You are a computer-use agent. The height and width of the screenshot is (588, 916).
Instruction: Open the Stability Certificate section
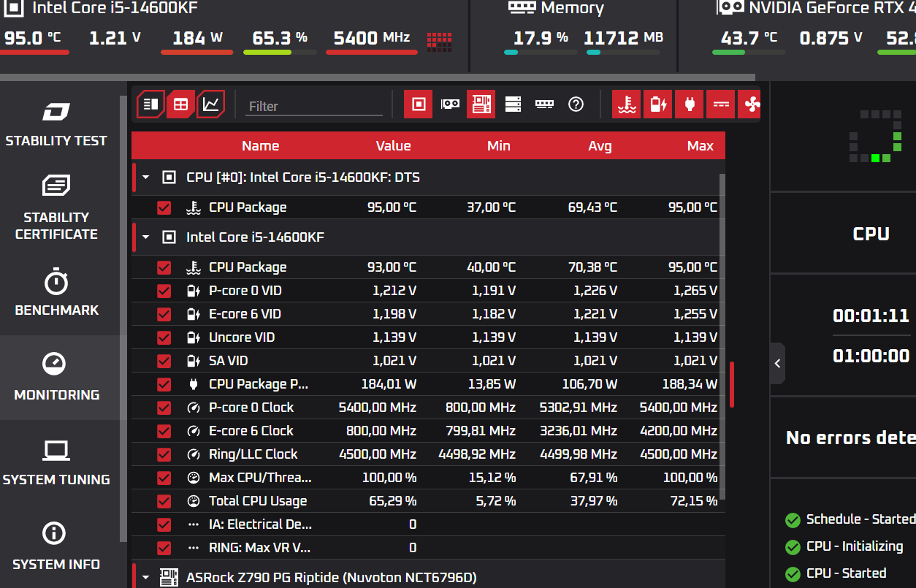56,207
